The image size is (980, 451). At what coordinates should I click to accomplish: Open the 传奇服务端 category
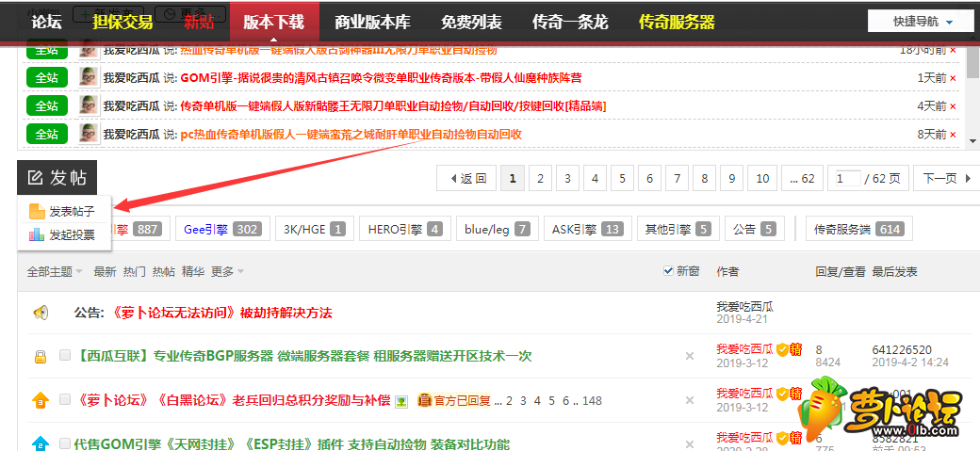(858, 229)
